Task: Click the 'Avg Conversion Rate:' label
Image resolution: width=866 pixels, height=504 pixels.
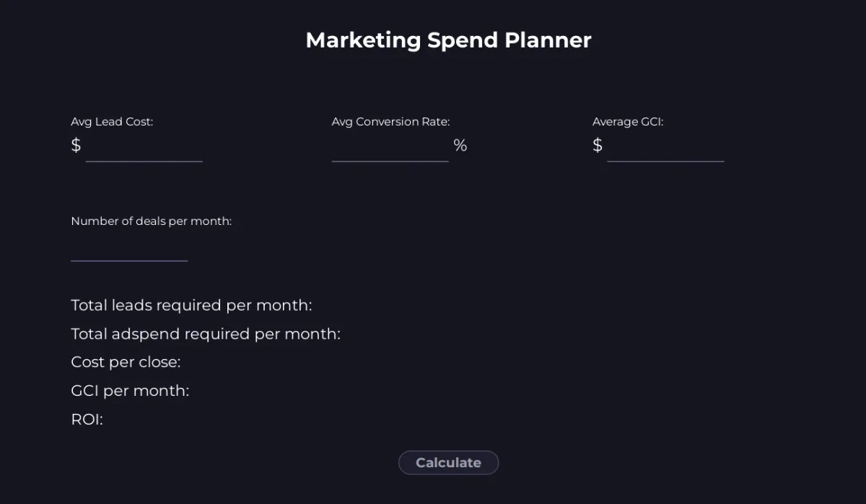Action: 390,122
